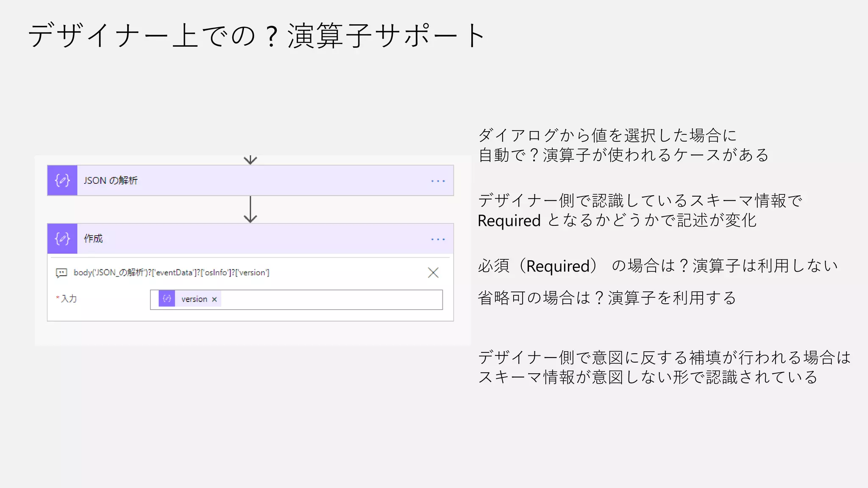
Task: Click the version token's purple icon
Action: pyautogui.click(x=167, y=299)
